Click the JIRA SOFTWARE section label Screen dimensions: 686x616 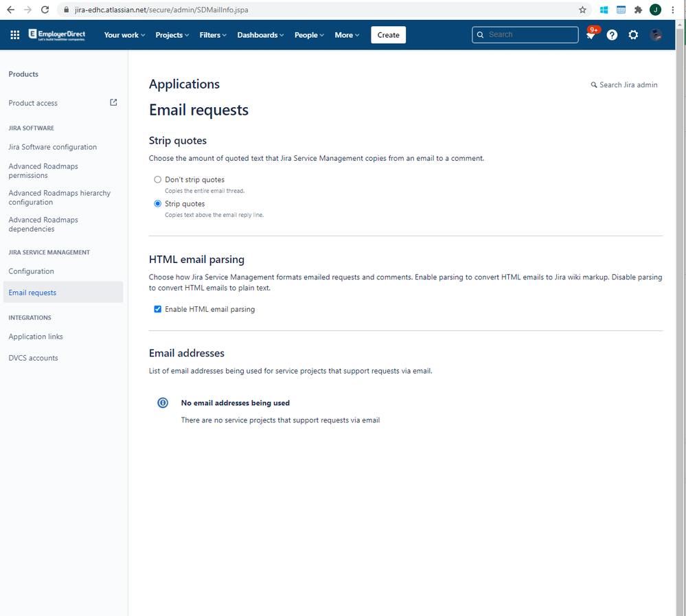32,128
